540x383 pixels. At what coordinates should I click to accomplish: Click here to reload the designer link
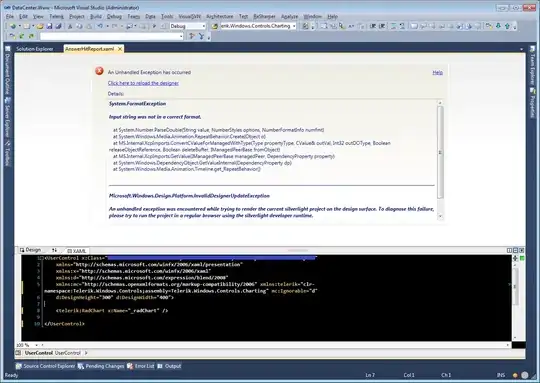(143, 83)
